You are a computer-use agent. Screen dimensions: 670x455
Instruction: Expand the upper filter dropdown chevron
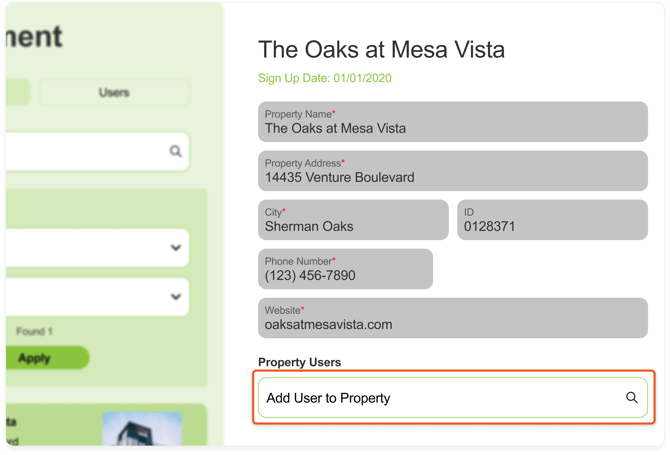[176, 247]
